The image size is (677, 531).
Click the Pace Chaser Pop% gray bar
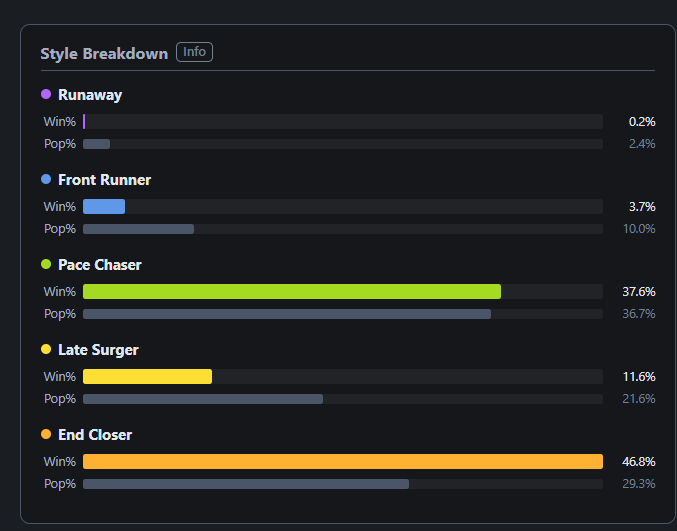tap(287, 314)
